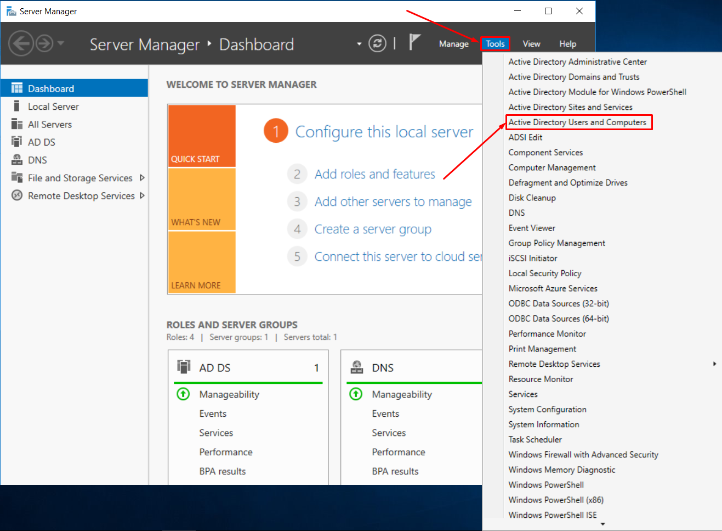Open the Tools menu

[x=495, y=44]
